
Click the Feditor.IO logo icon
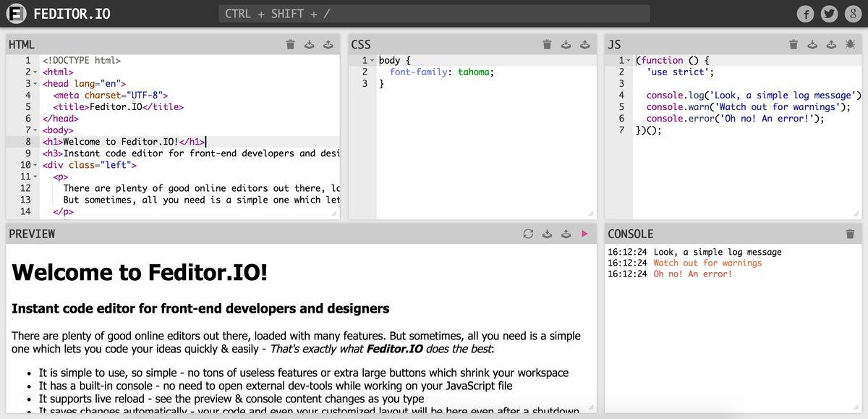pyautogui.click(x=16, y=14)
